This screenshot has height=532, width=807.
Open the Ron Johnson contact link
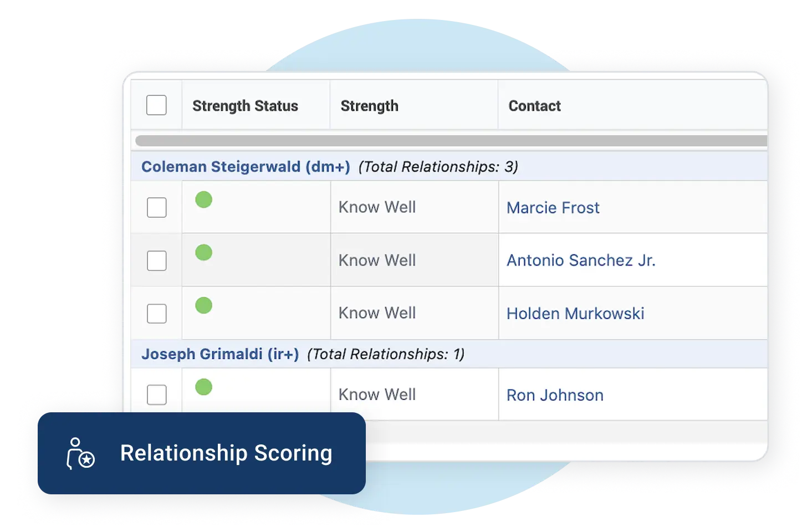[555, 395]
